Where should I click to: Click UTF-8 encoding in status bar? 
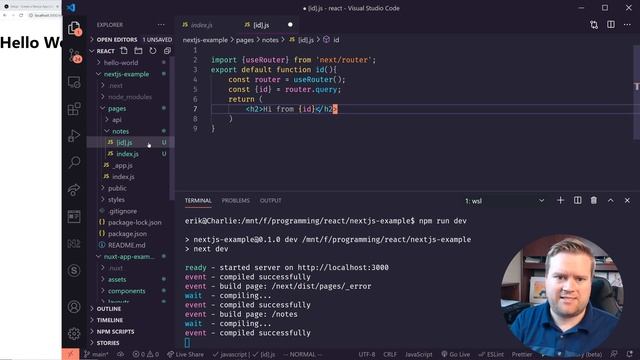pyautogui.click(x=367, y=354)
